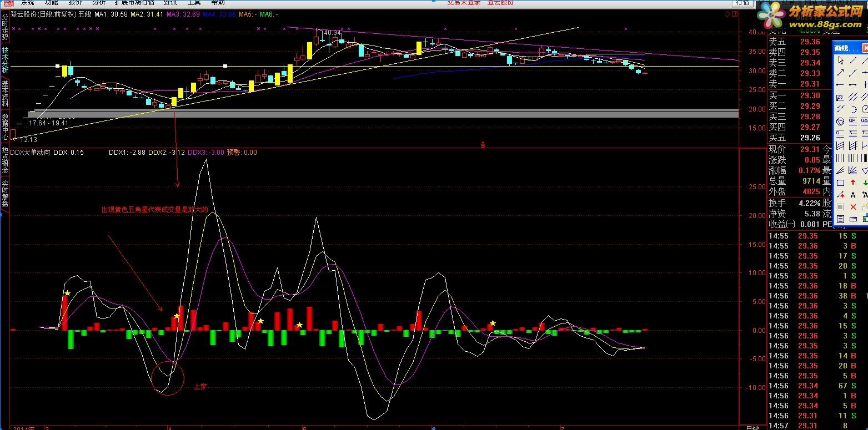The height and width of the screenshot is (430, 868).
Task: Select the 123 wave count tool
Action: pyautogui.click(x=840, y=97)
